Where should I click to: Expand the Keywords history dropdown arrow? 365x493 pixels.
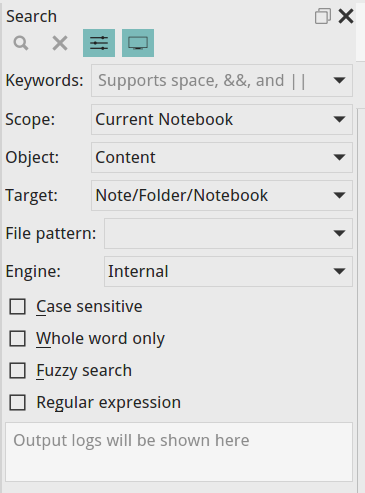(x=339, y=81)
